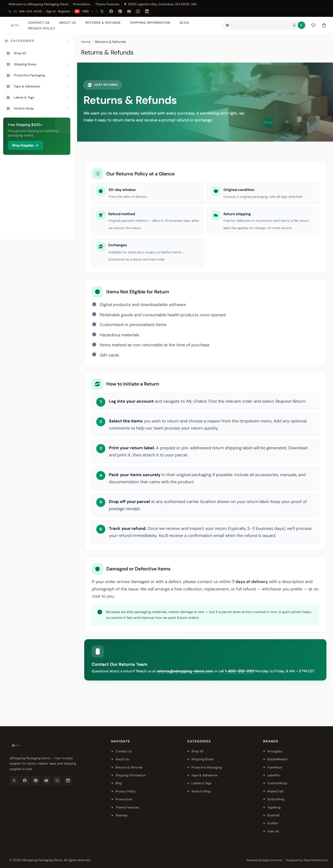The width and height of the screenshot is (333, 868).
Task: Open Facebook icon in footer
Action: click(24, 780)
